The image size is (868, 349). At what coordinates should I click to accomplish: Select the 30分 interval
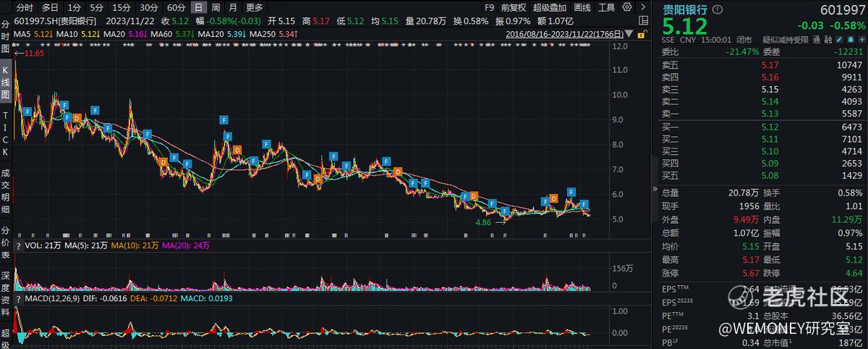tap(148, 7)
